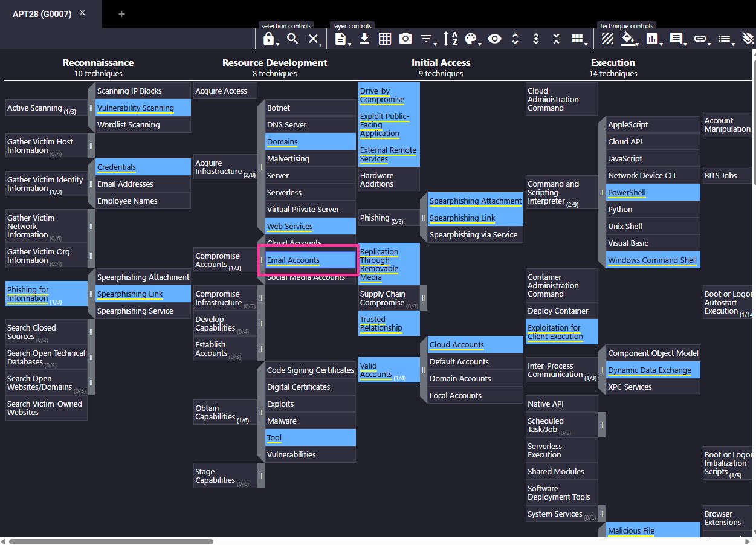Screen dimensions: 756x545
Task: Select the Dynamic Data Exchange sub-technique
Action: tap(653, 370)
